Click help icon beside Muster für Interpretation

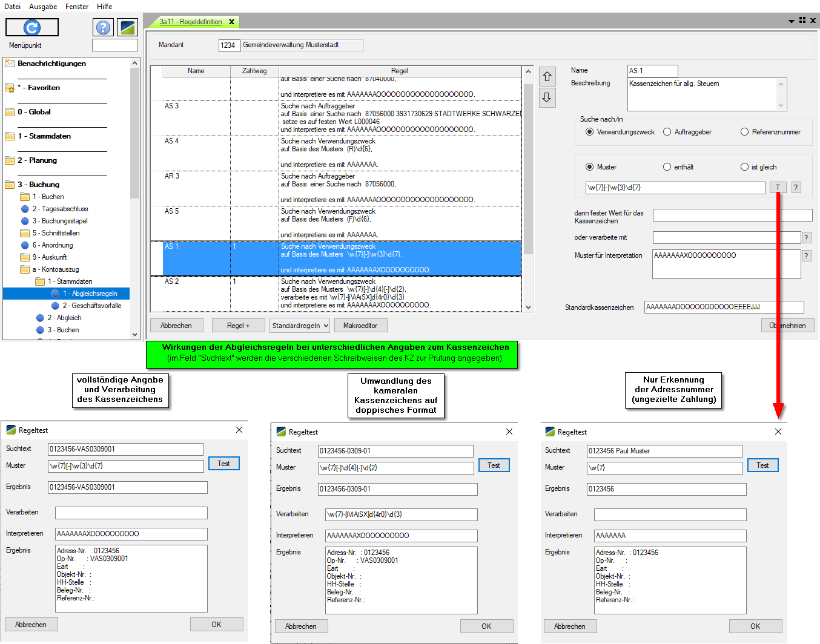[x=806, y=256]
